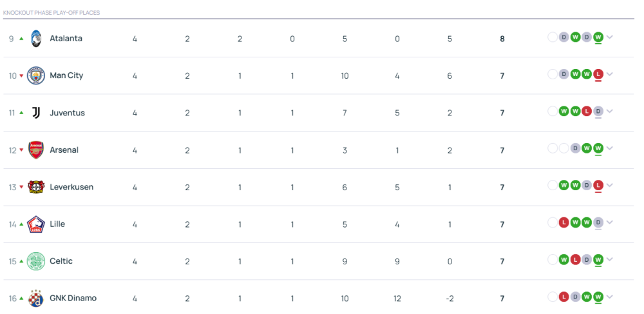
Task: Click Leverkusen's red loss form badge
Action: [x=598, y=185]
